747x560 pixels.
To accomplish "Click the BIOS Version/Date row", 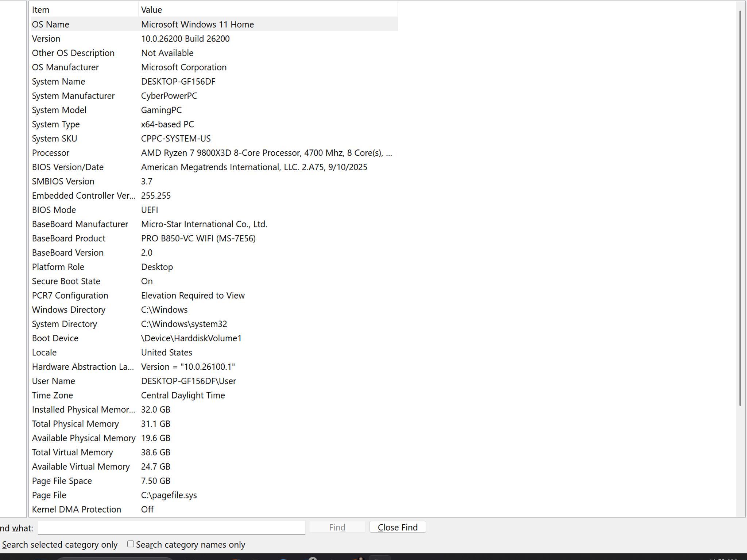I will coord(214,167).
